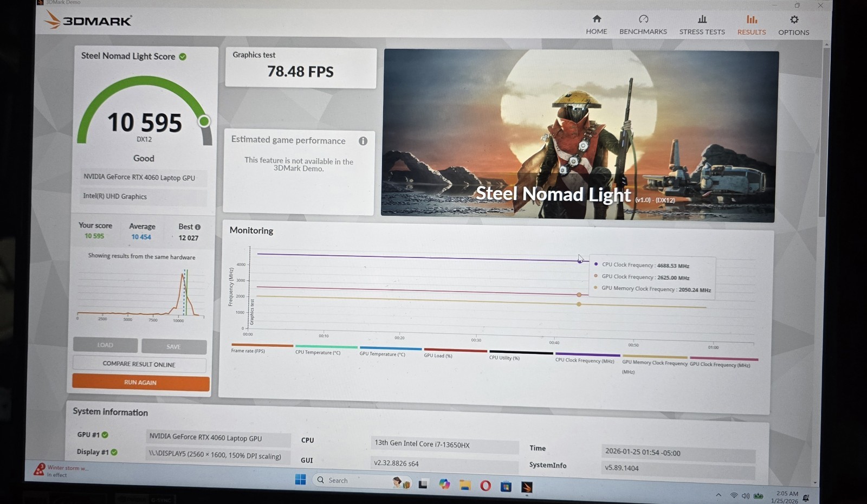Select the CPU Clock Frequency legend color bar

[587, 354]
